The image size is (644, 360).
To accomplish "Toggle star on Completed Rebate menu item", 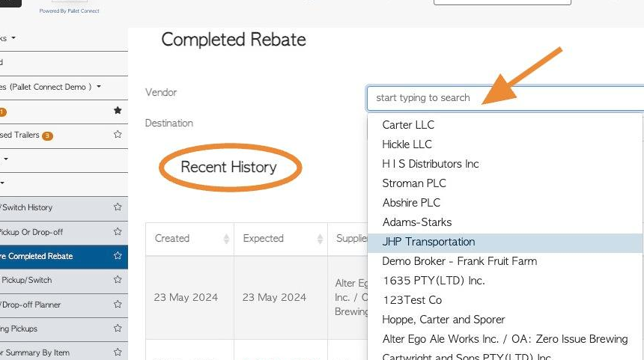I will [x=118, y=256].
